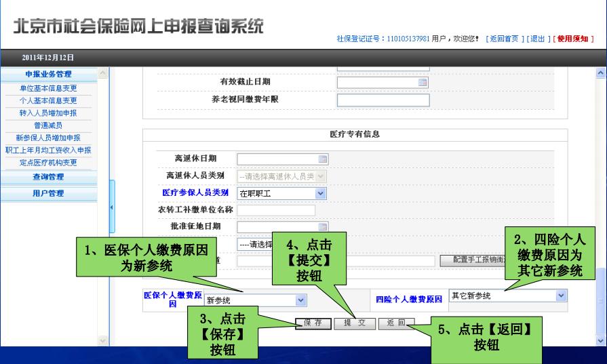Click the 农转工补单位名称 input field
The image size is (607, 364).
276,210
